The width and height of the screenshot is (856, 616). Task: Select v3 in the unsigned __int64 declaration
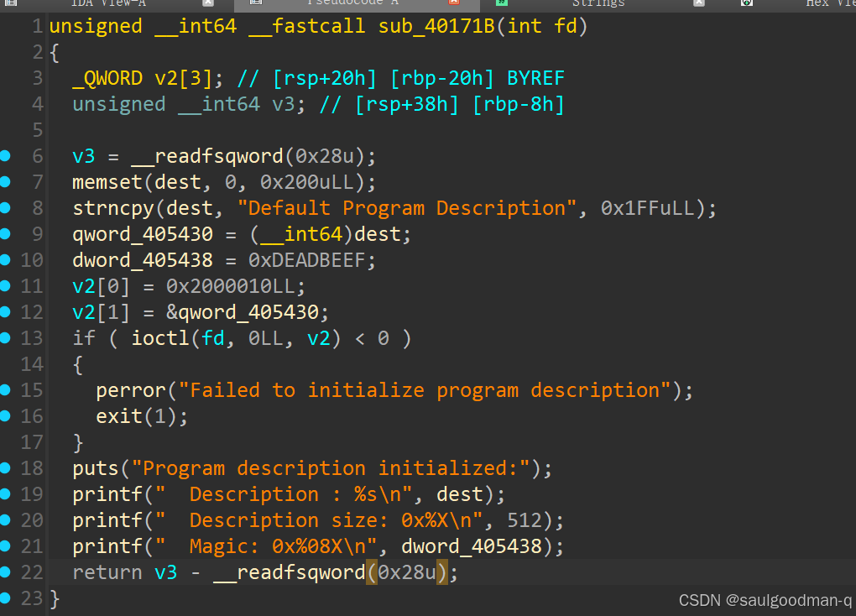coord(283,104)
